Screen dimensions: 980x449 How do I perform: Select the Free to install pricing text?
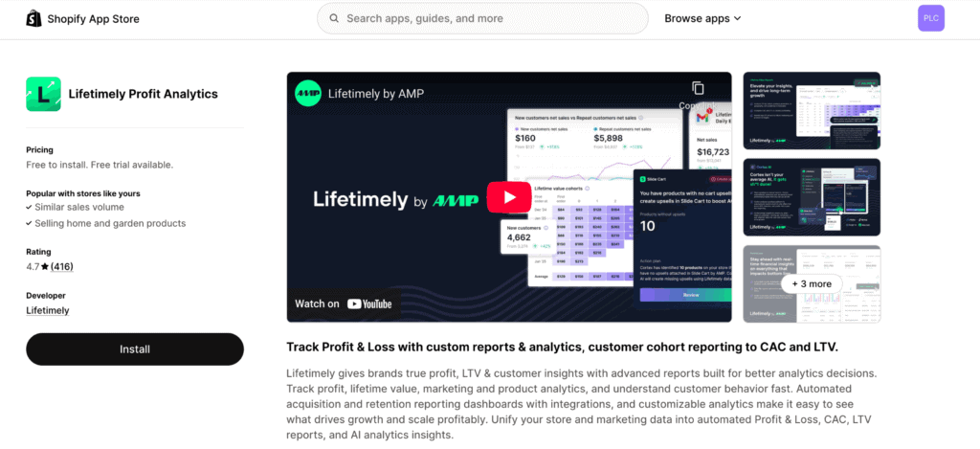tap(100, 165)
